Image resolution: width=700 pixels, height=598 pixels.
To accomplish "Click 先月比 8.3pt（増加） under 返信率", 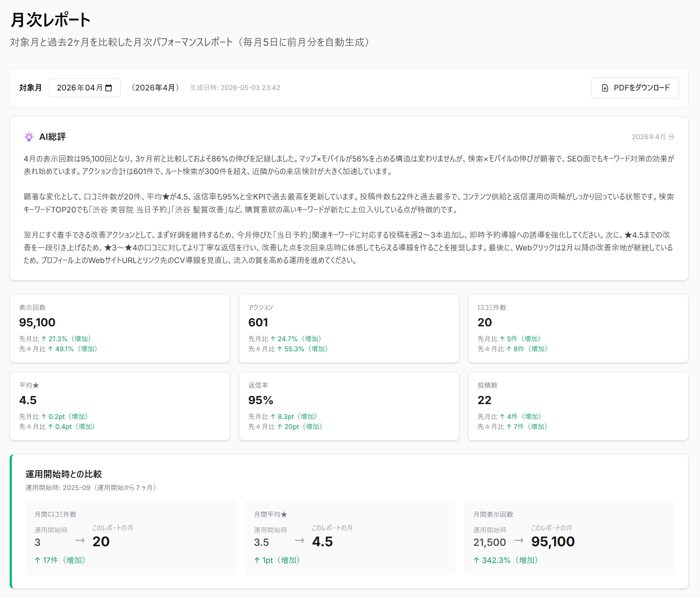I will (283, 416).
